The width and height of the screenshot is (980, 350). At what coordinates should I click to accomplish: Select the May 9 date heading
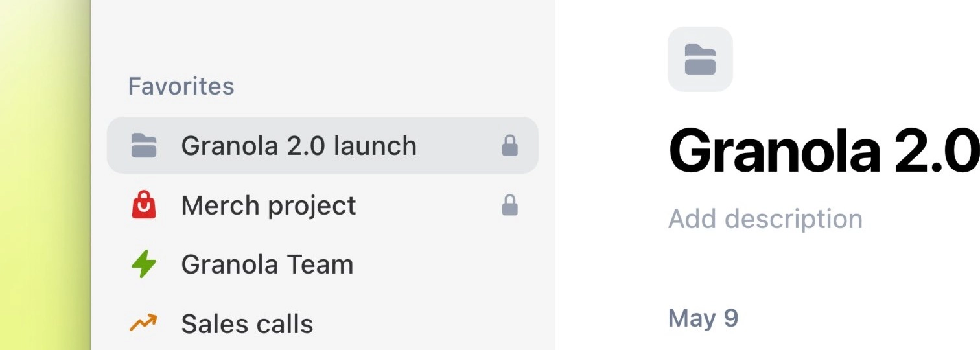(x=703, y=318)
